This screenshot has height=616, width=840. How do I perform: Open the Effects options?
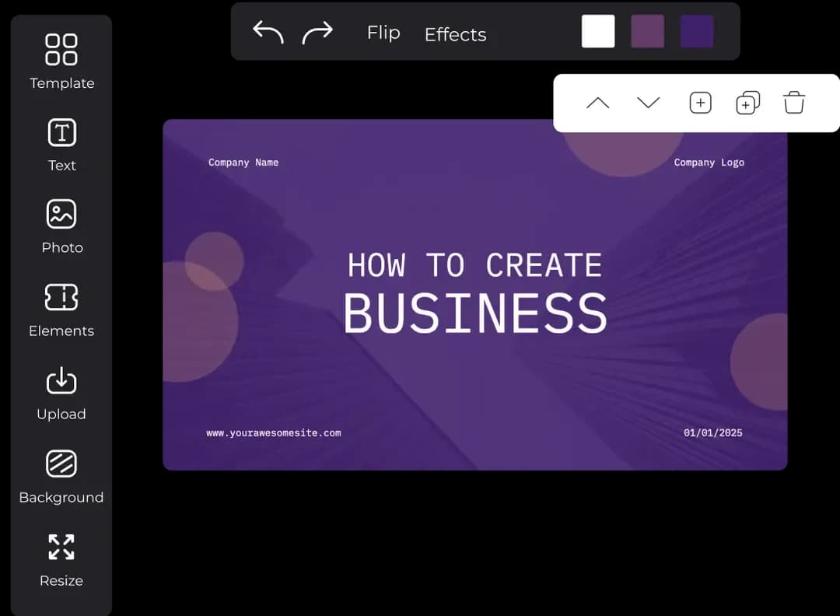tap(455, 34)
